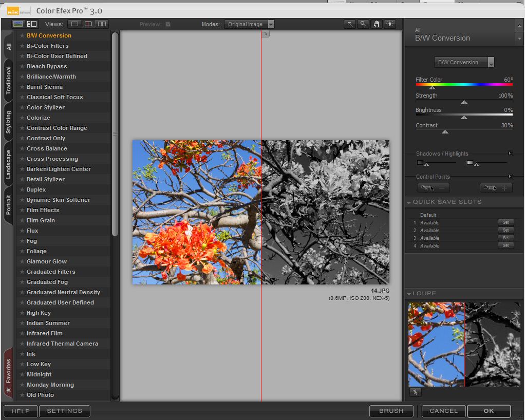Viewport: 525px width, 420px height.
Task: Open the B/W Conversion method dropdown
Action: click(464, 62)
